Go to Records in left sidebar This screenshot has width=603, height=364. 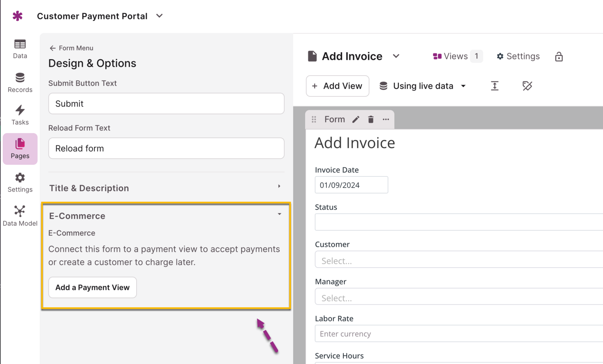(20, 82)
